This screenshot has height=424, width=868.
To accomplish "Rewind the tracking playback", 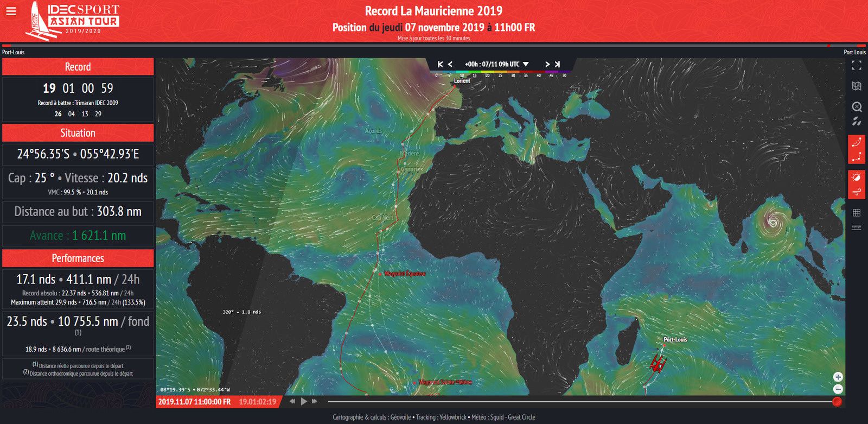I will tap(292, 401).
